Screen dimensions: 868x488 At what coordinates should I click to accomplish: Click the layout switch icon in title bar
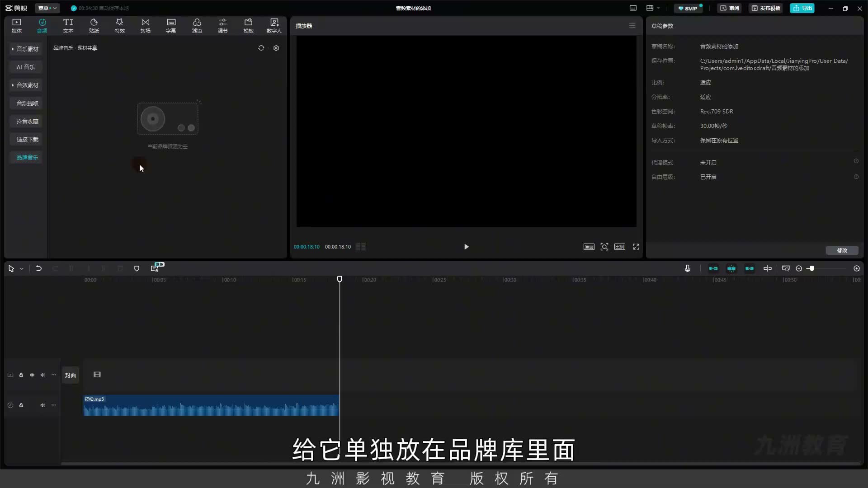pyautogui.click(x=650, y=8)
